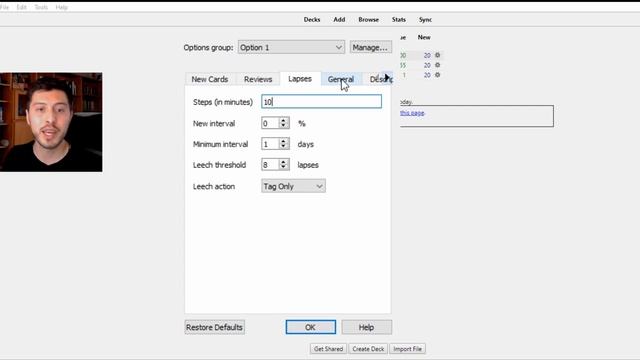Increase the New interval percentage
The width and height of the screenshot is (640, 360).
[284, 120]
